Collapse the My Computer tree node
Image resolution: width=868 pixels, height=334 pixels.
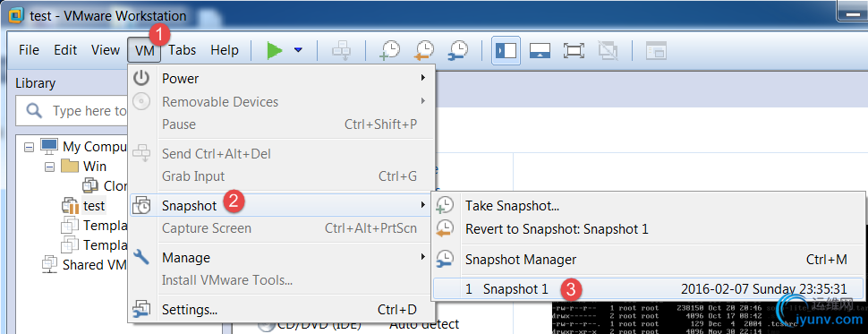click(30, 148)
